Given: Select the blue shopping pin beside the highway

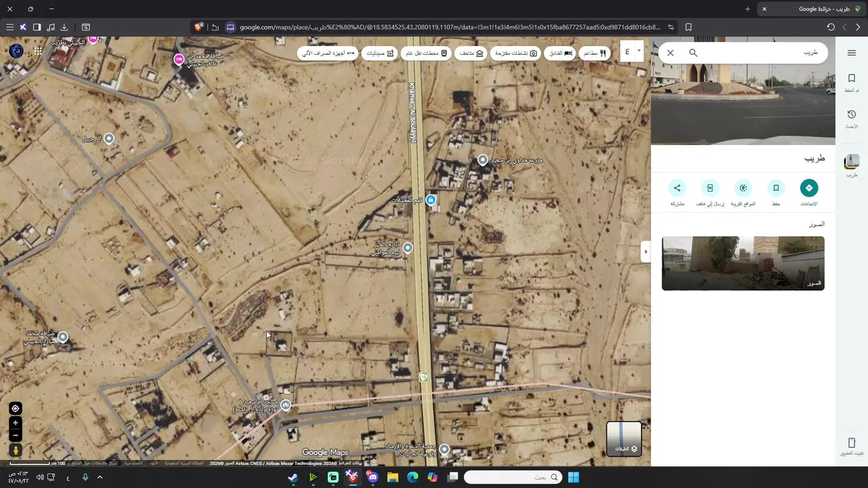Looking at the screenshot, I should [x=430, y=200].
